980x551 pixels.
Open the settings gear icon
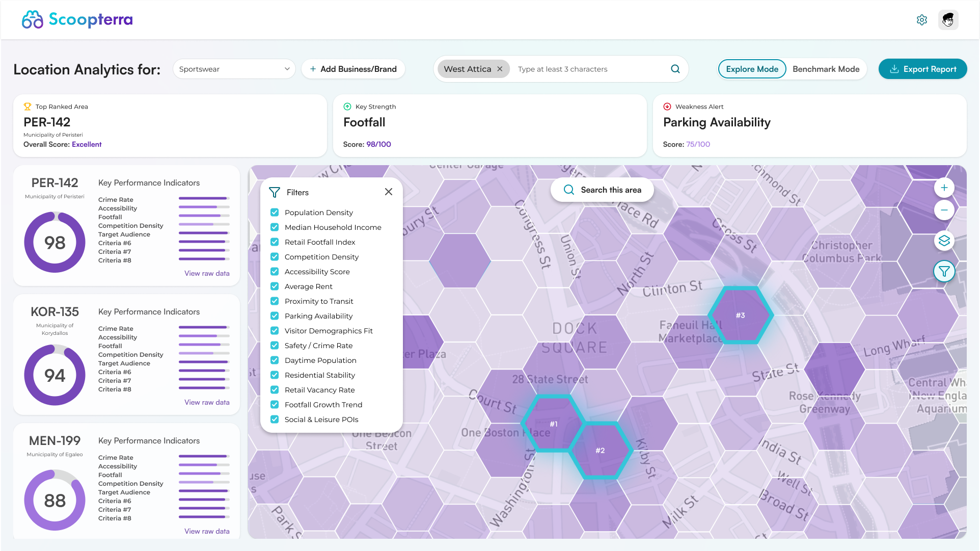(922, 20)
